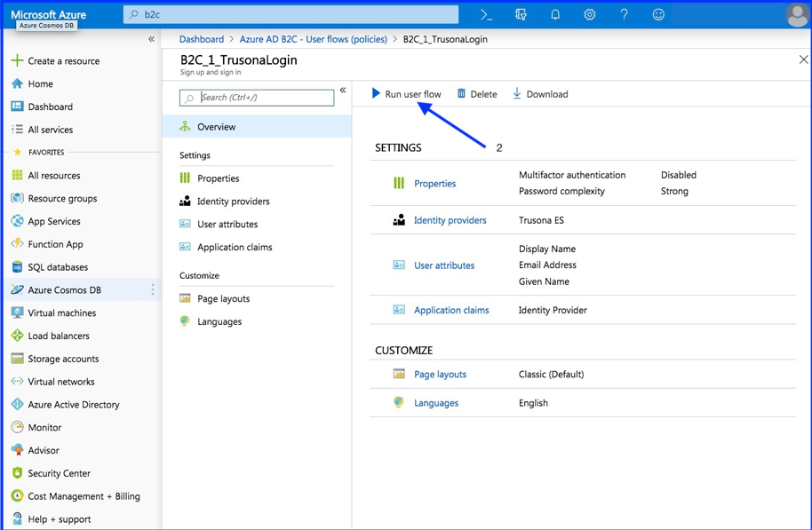This screenshot has height=530, width=812.
Task: Click the Home house icon
Action: pos(17,83)
